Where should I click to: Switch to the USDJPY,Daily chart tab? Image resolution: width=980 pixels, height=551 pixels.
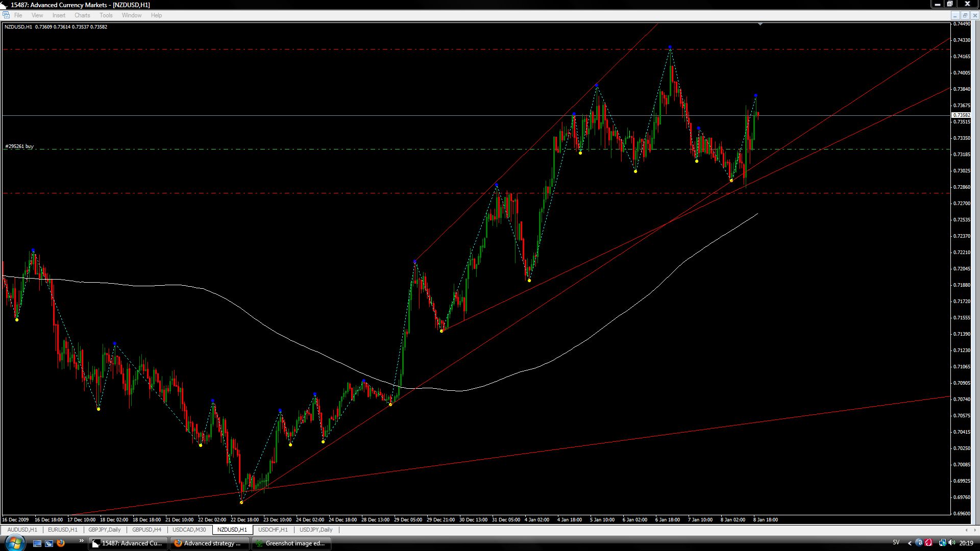pos(316,530)
